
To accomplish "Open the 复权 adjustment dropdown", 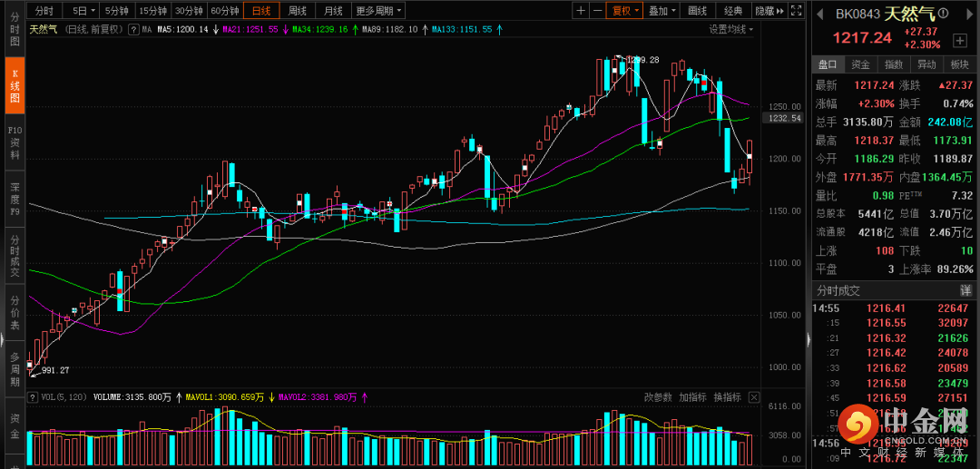I will pyautogui.click(x=625, y=11).
